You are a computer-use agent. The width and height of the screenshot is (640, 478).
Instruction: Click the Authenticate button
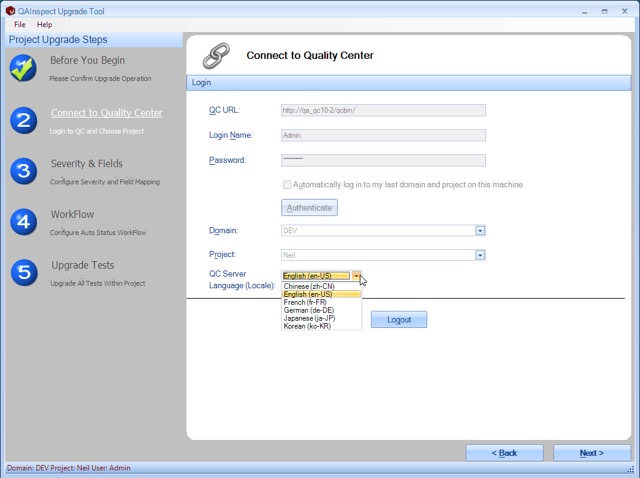click(x=309, y=207)
